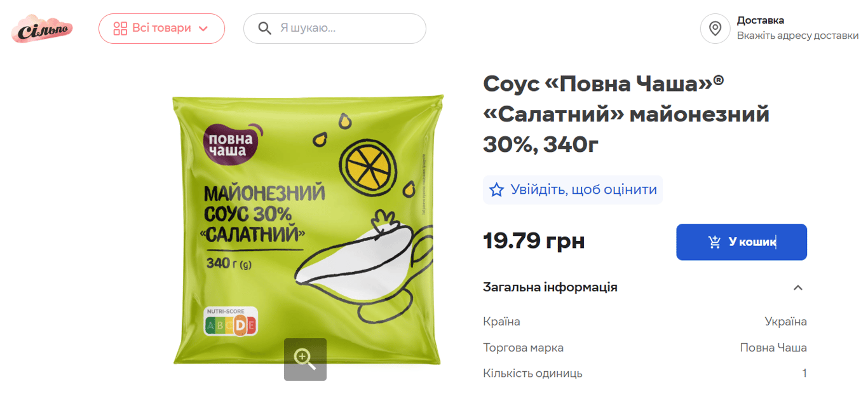Click the search magnifier icon

(265, 29)
